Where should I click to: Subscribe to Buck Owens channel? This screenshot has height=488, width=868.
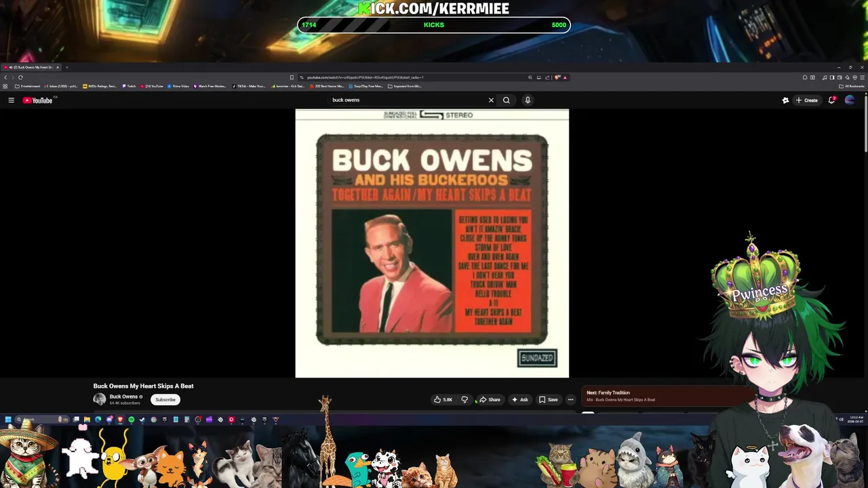(165, 400)
